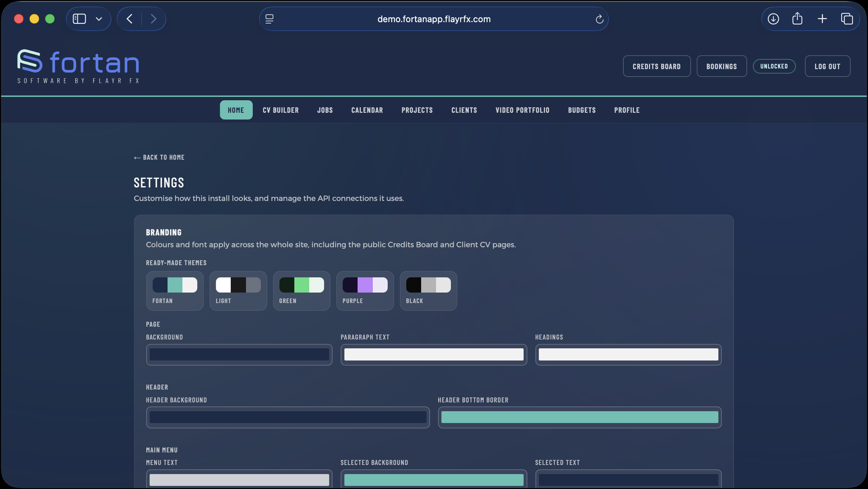Viewport: 868px width, 489px height.
Task: Open the page Background colour picker
Action: coord(239,355)
